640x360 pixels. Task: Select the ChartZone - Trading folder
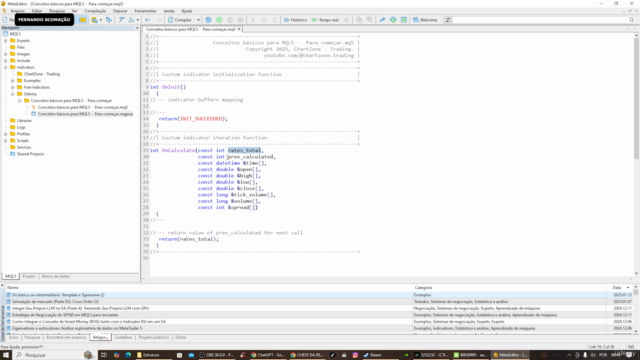42,74
